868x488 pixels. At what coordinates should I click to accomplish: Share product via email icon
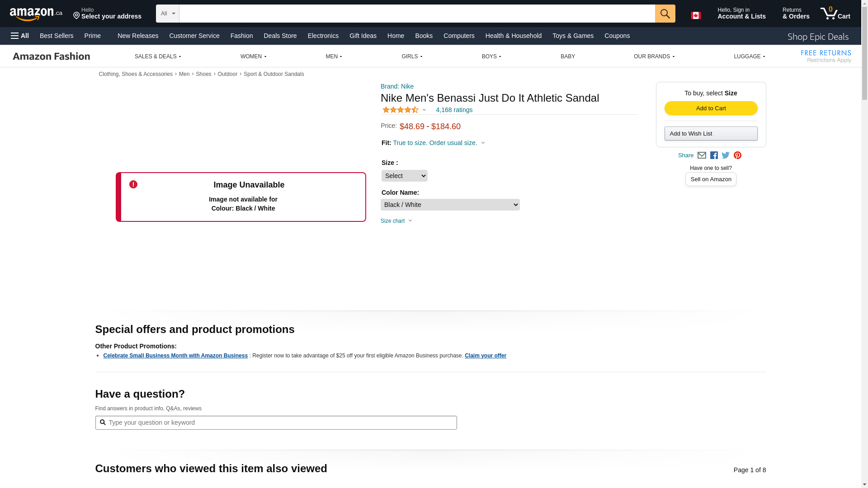click(x=702, y=155)
